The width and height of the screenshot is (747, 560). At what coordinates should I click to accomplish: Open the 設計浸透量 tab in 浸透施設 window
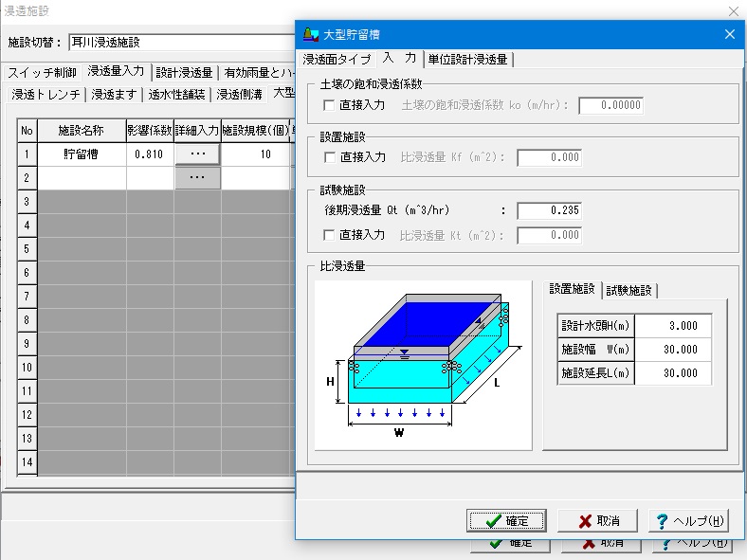[184, 73]
